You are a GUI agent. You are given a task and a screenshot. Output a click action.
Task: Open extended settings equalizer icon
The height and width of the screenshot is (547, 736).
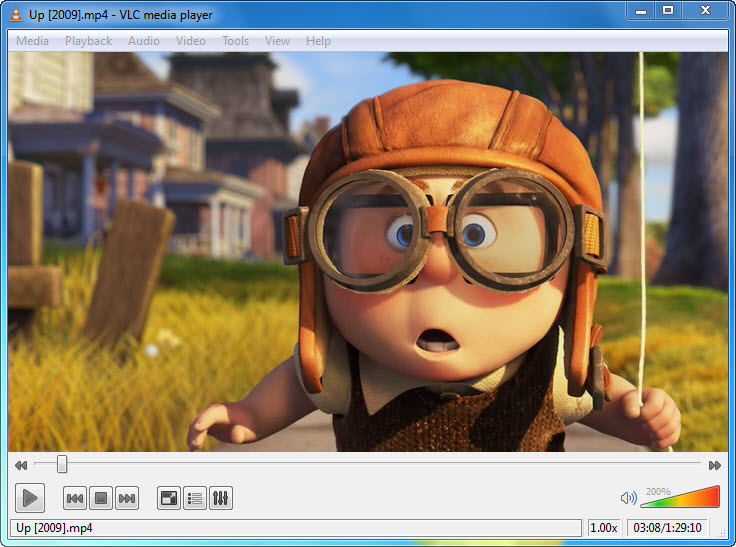point(221,498)
